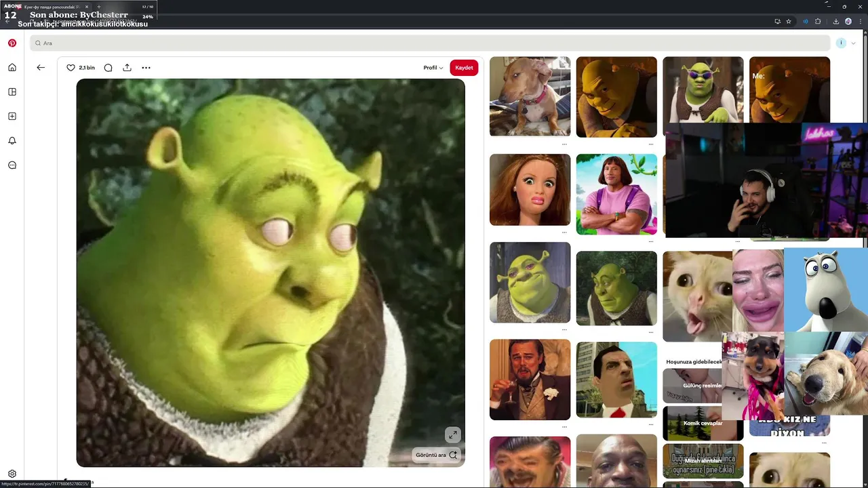
Task: Open the Gülünç resimler suggestion
Action: click(x=692, y=385)
